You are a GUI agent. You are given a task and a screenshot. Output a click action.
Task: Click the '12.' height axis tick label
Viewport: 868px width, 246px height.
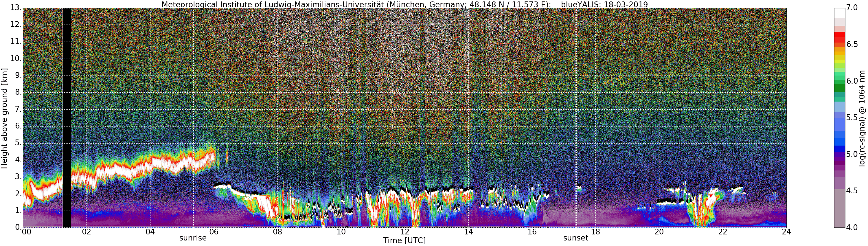click(16, 25)
